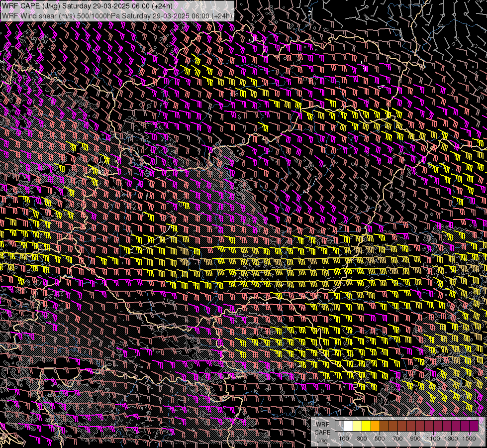Click legend value '300'
Screen dimensions: 487x448
362,439
